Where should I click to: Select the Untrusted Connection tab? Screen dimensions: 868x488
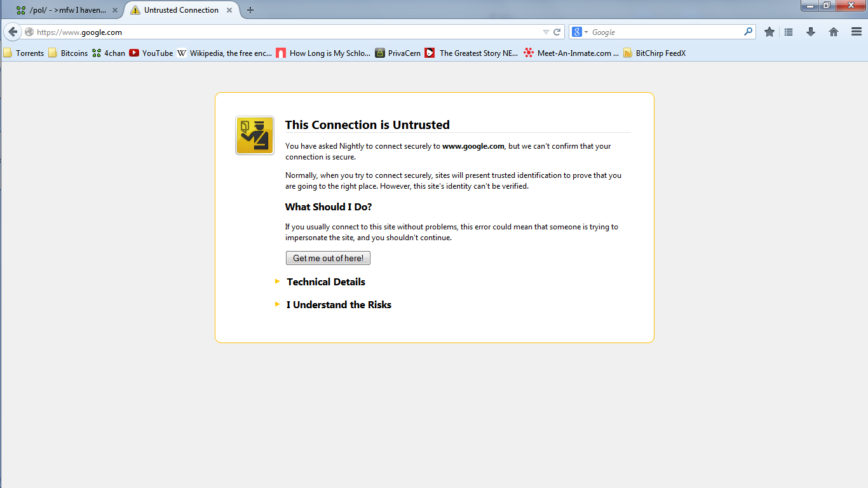[181, 10]
